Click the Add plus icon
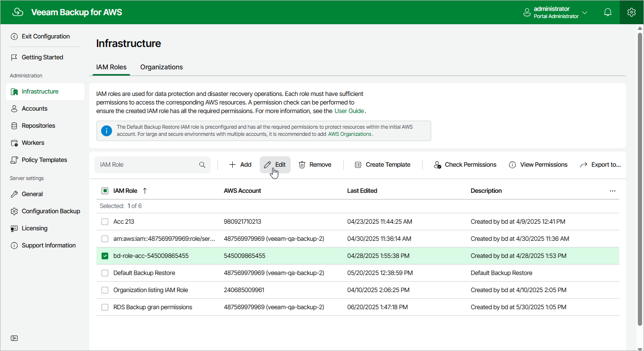The image size is (644, 351). click(x=232, y=165)
